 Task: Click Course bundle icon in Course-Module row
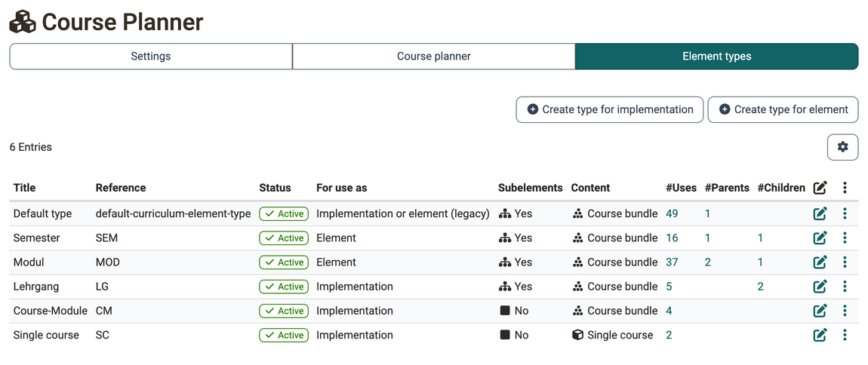click(x=577, y=311)
